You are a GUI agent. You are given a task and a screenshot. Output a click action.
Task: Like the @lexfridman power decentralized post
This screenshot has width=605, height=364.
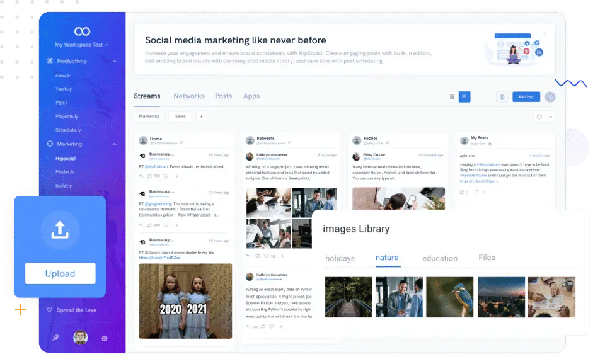[x=166, y=176]
